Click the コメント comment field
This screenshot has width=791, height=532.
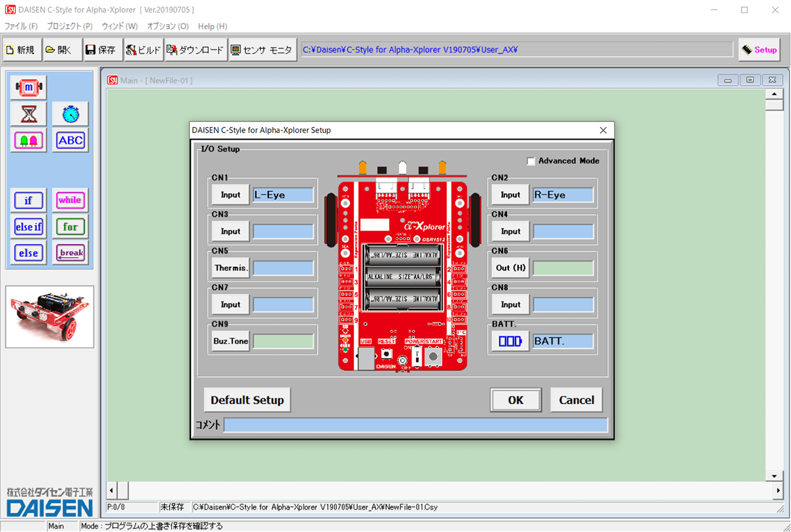click(416, 425)
